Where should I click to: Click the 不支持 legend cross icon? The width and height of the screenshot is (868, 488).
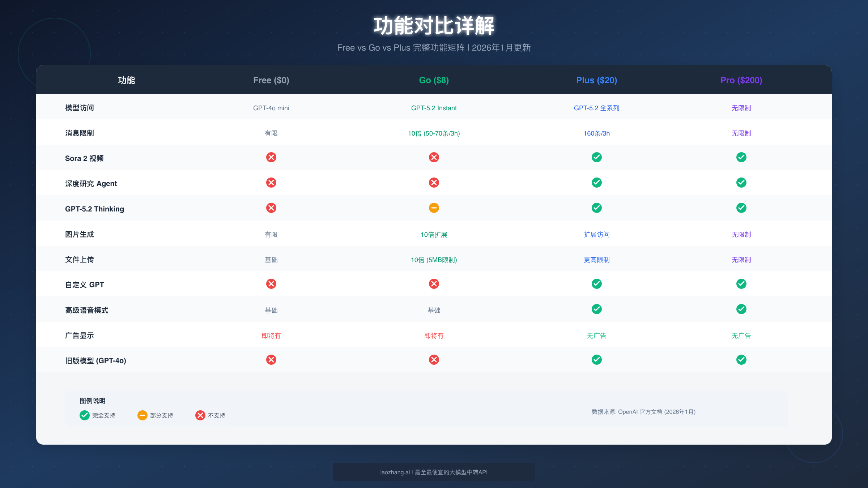pos(200,415)
